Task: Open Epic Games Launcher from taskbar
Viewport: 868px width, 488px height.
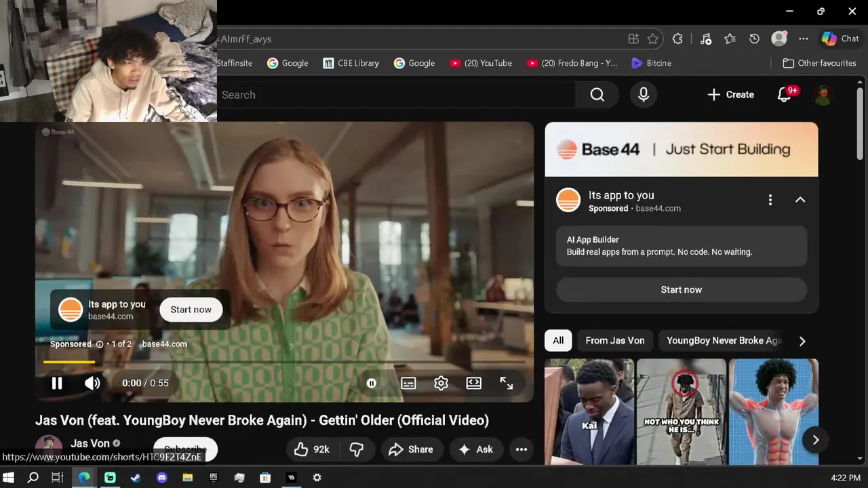Action: tap(214, 478)
